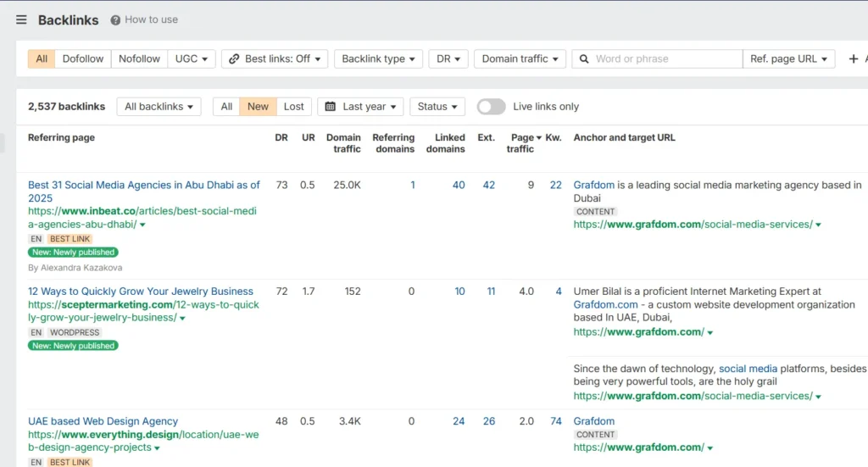Open the Backlink type dropdown

[x=378, y=58]
